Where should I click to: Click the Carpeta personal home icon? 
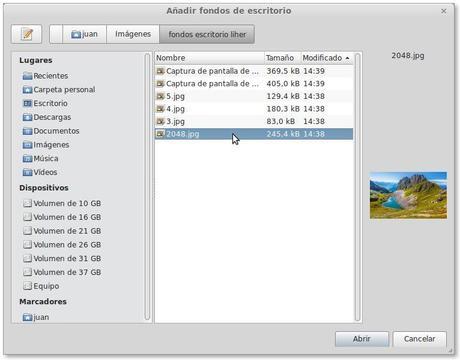(x=27, y=90)
